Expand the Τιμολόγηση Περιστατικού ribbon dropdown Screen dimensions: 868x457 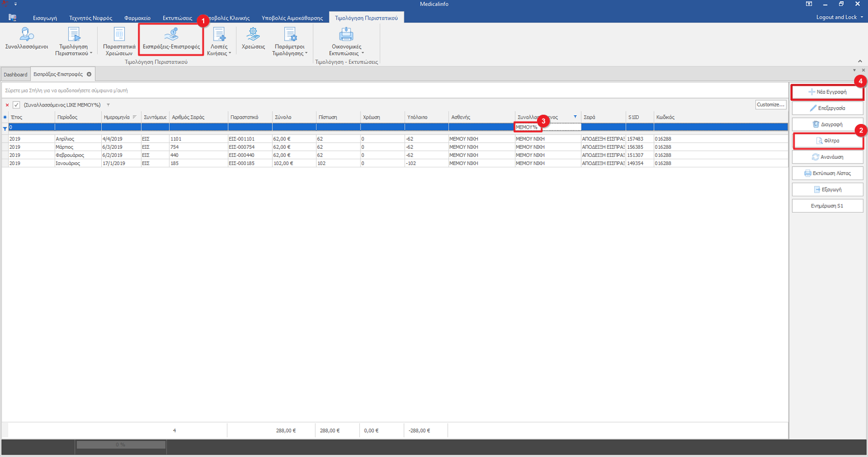pos(73,42)
